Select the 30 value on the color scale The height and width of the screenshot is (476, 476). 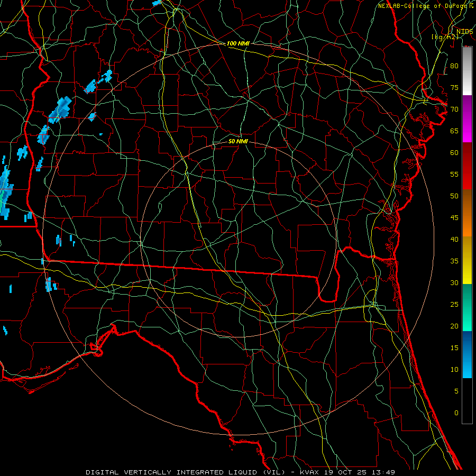point(454,282)
